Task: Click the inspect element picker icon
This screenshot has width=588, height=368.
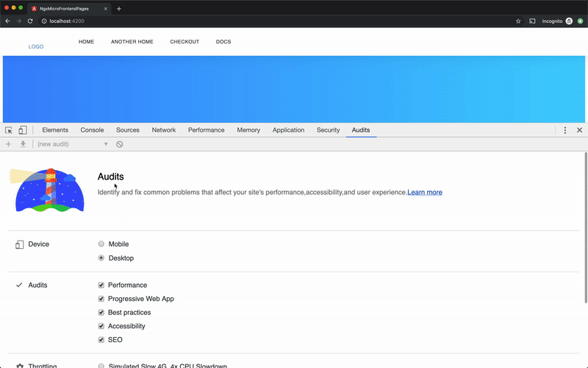Action: pyautogui.click(x=9, y=130)
